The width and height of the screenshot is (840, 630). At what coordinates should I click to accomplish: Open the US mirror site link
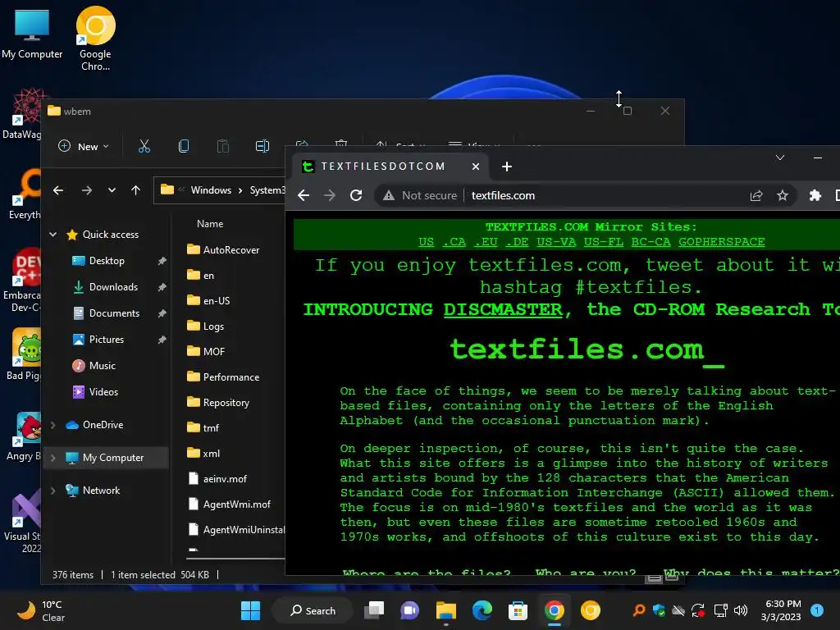pos(427,242)
